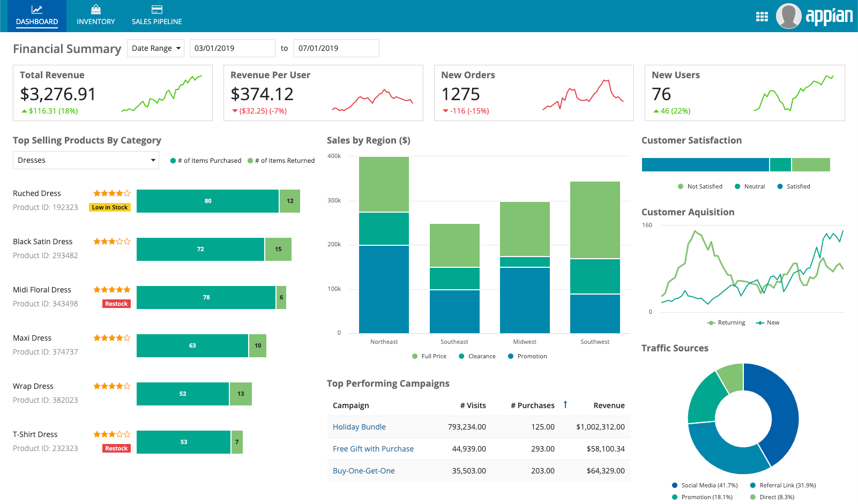The width and height of the screenshot is (858, 504).
Task: Click the 44,939.00 visits cell
Action: point(469,449)
